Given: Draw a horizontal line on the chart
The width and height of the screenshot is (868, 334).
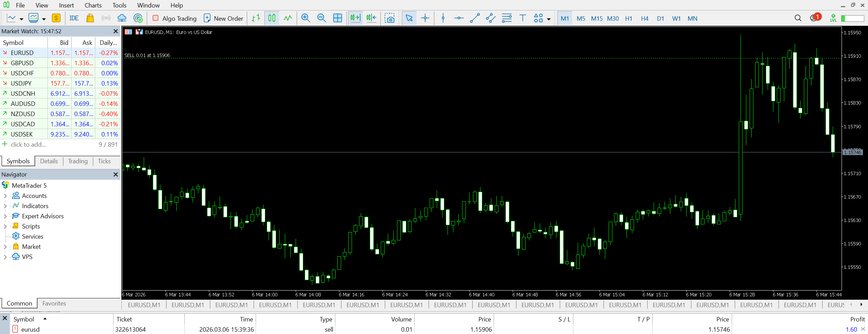Looking at the screenshot, I should pos(459,18).
